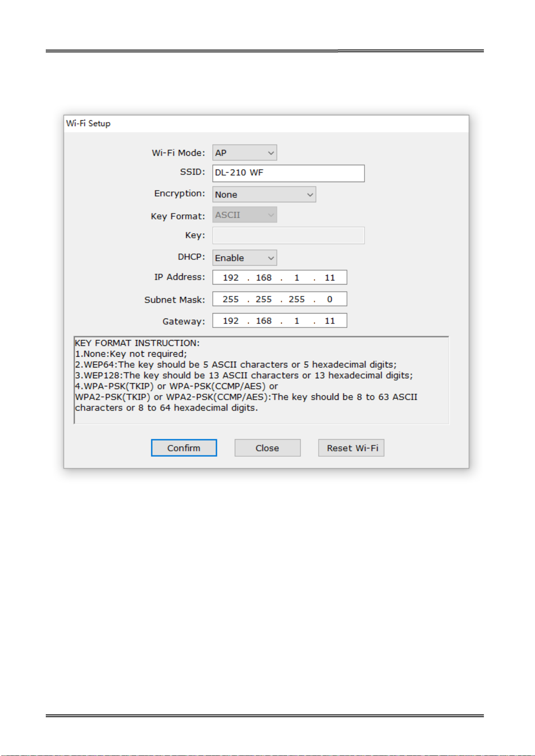Image resolution: width=535 pixels, height=756 pixels.
Task: Open the Wi-Fi Mode dropdown set to AP
Action: [x=245, y=153]
